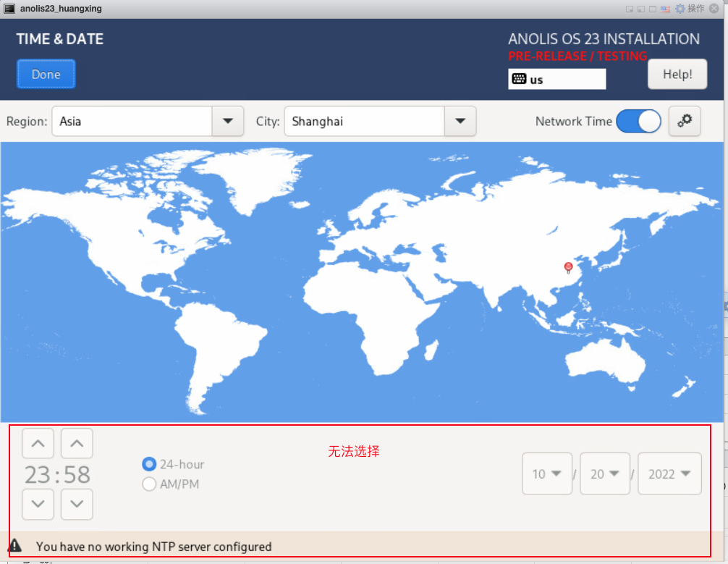Toggle the Network Time switch

coord(638,122)
